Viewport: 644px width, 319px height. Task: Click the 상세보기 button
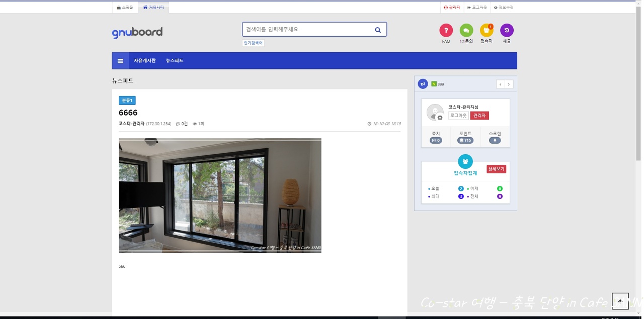(496, 169)
